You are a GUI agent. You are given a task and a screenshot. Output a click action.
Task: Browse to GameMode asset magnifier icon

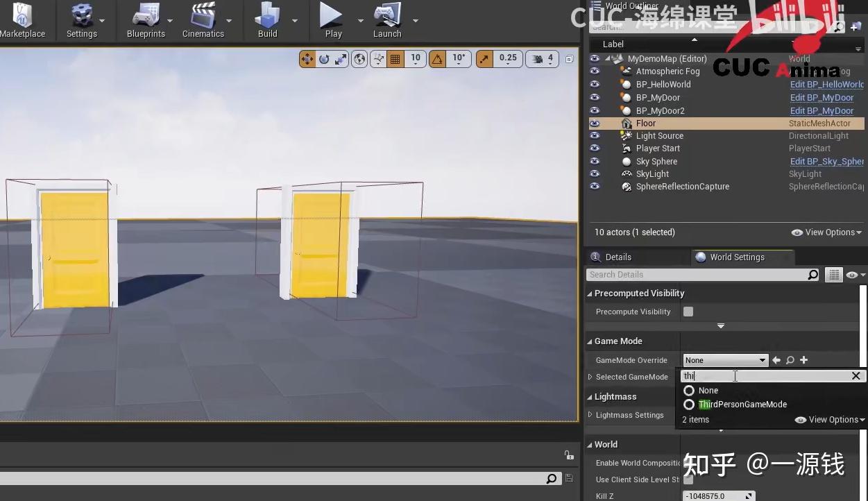(x=790, y=360)
